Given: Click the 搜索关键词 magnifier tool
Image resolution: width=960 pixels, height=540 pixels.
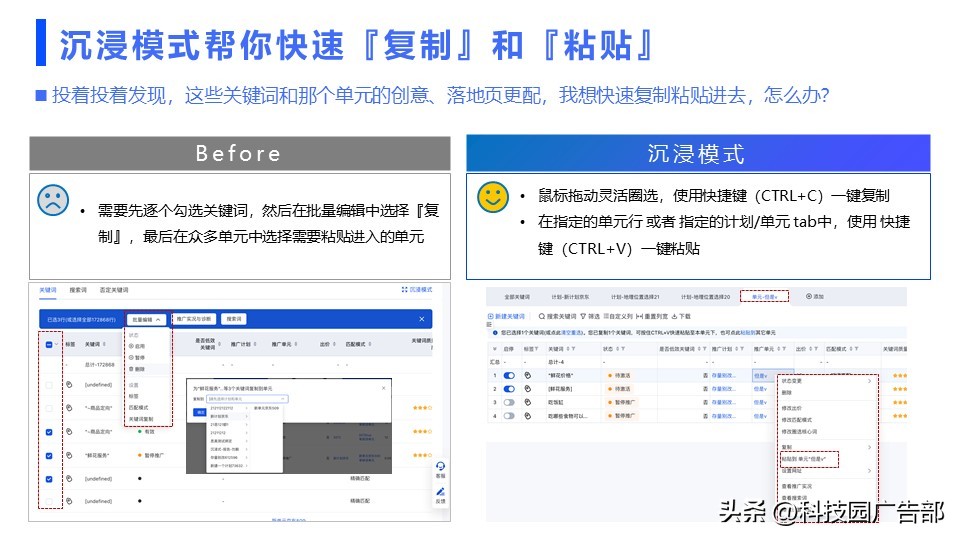Looking at the screenshot, I should coord(557,317).
